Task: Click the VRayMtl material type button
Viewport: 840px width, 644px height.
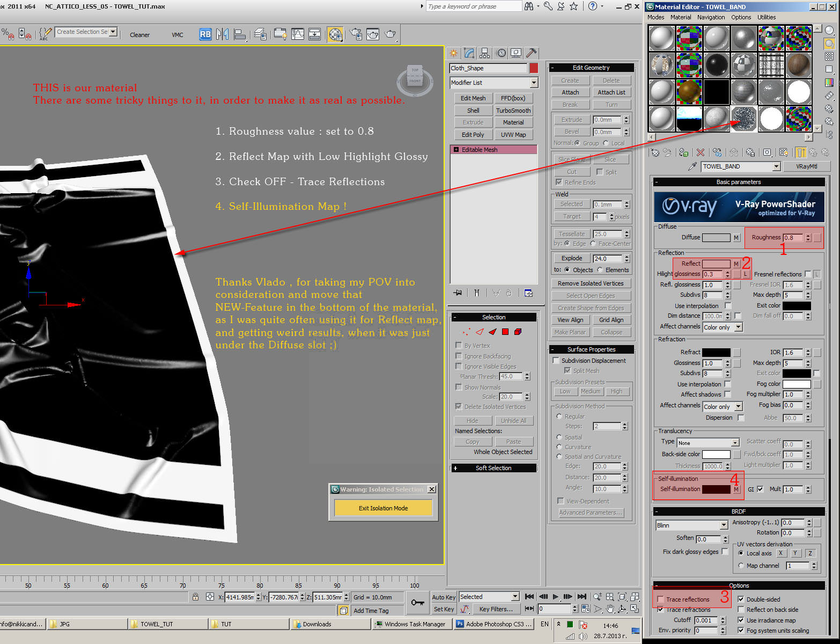Action: click(x=806, y=166)
